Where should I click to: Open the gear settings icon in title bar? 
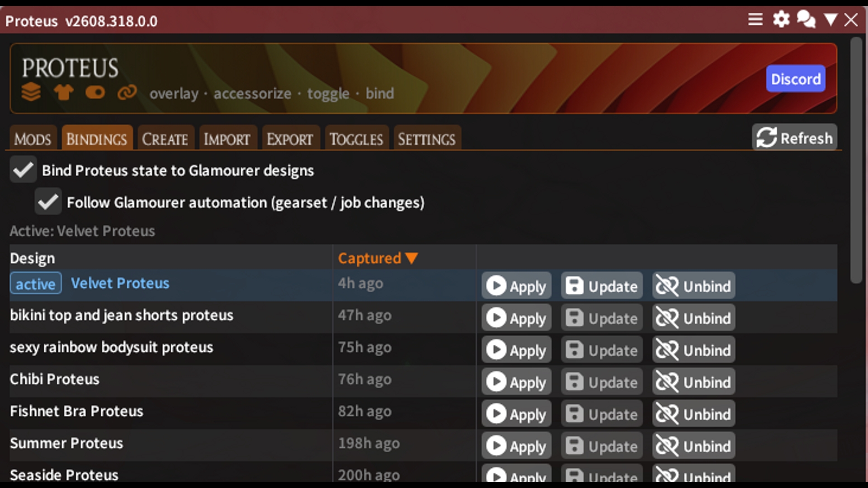point(781,19)
